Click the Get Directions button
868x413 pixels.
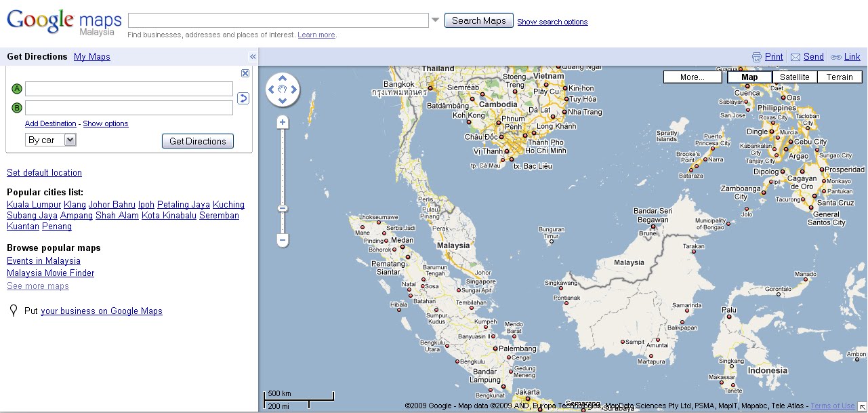tap(198, 141)
